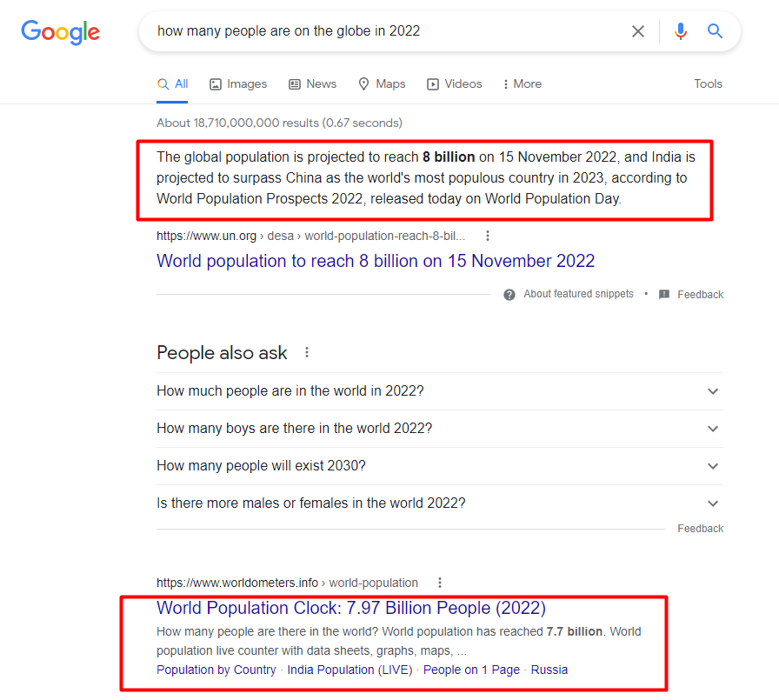Expand "Is there more males or females" question
The image size is (779, 700).
[440, 503]
